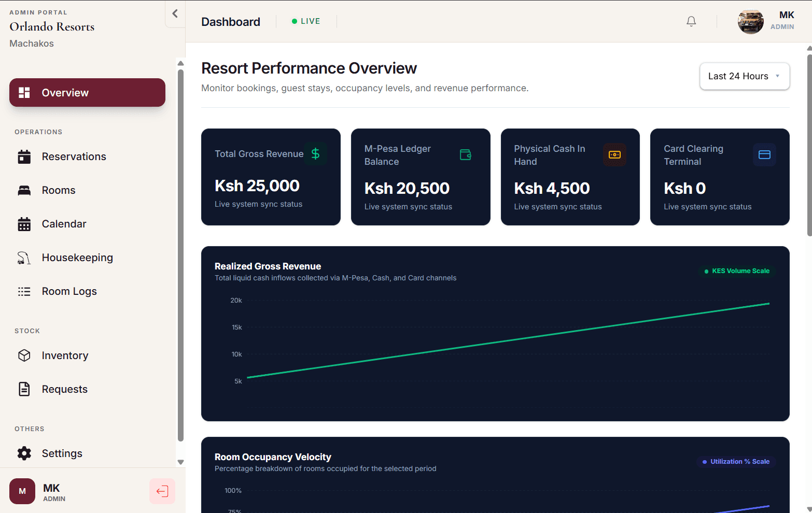Click the Room Occupancy Velocity chart title

(273, 457)
